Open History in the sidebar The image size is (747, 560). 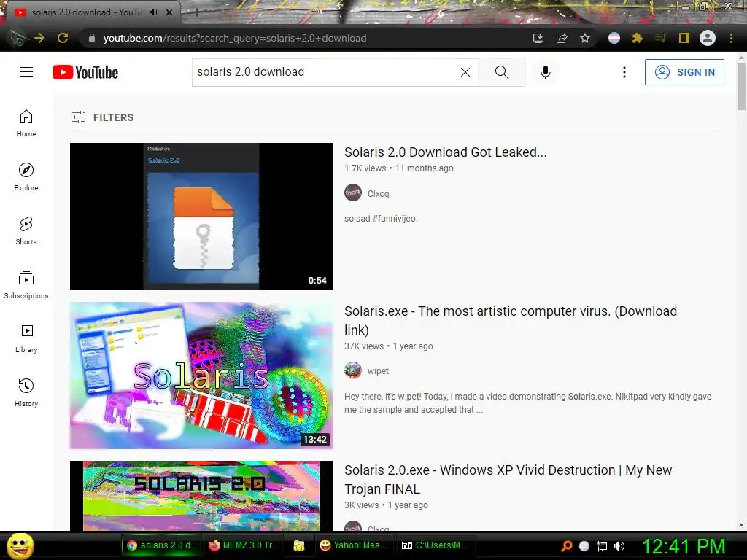pyautogui.click(x=26, y=392)
